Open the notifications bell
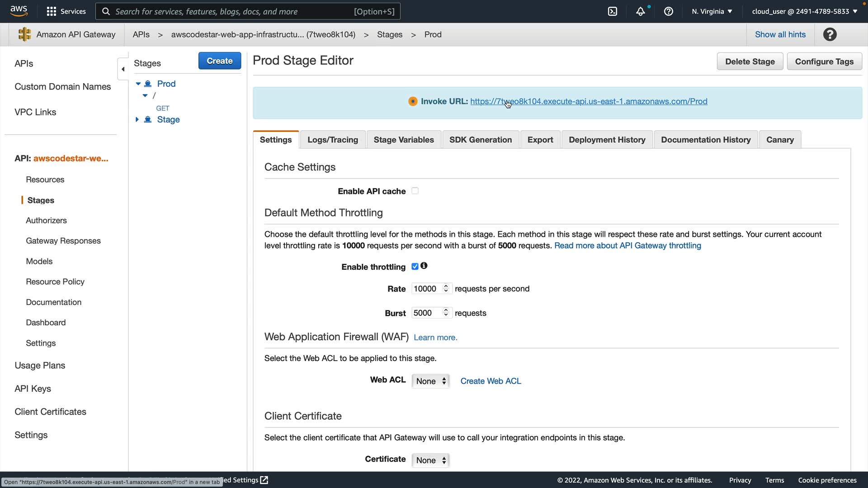Image resolution: width=868 pixels, height=488 pixels. click(x=641, y=11)
